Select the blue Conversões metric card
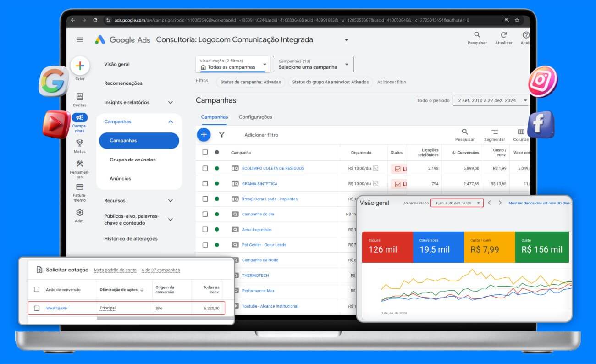The image size is (596, 364). tap(438, 247)
